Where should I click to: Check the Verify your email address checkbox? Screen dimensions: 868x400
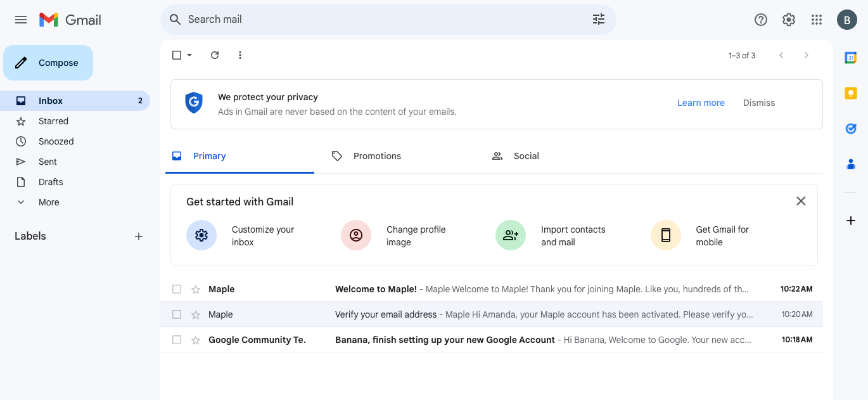(177, 314)
